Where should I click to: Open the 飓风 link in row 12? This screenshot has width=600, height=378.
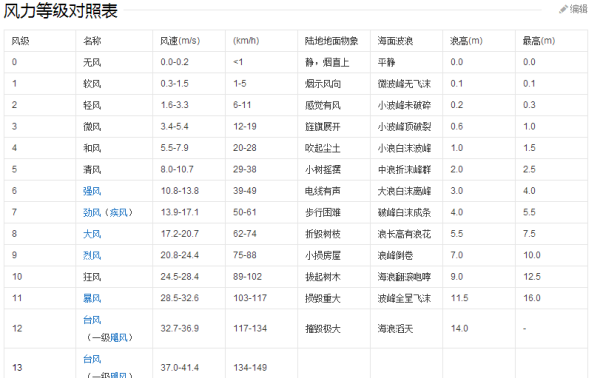coord(119,337)
